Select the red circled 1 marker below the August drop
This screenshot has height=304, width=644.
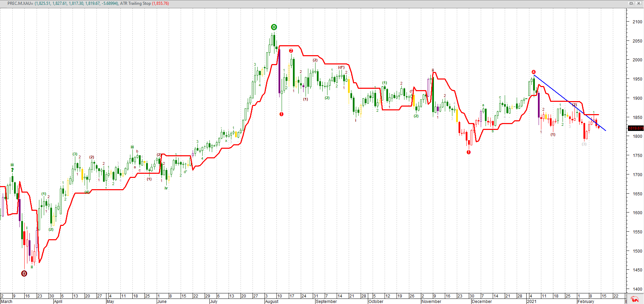click(x=282, y=114)
